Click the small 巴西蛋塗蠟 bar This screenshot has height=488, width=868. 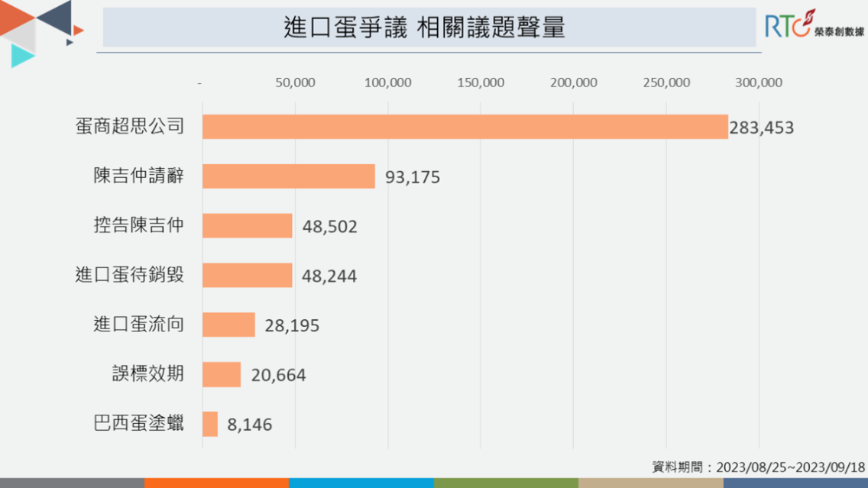pyautogui.click(x=210, y=424)
